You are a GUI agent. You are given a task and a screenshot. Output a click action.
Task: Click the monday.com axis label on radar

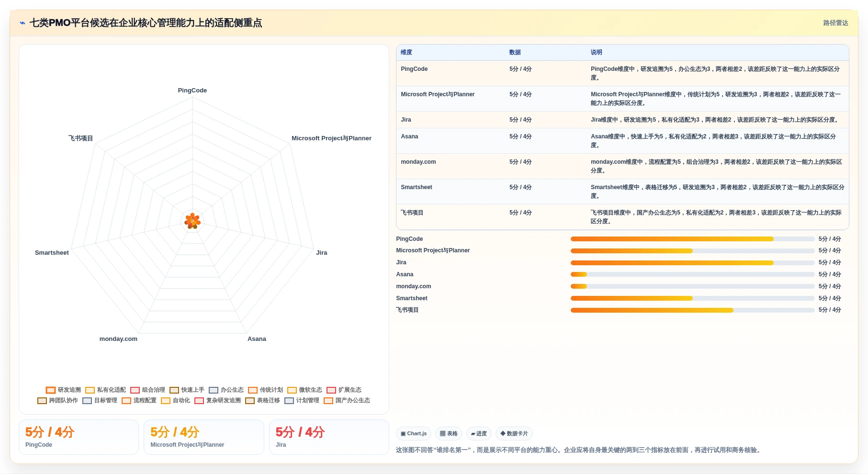[118, 339]
